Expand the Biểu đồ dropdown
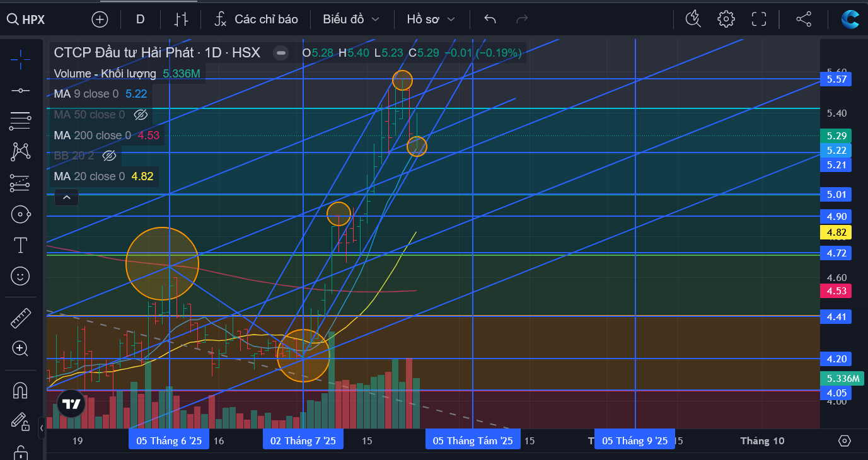 pos(351,20)
